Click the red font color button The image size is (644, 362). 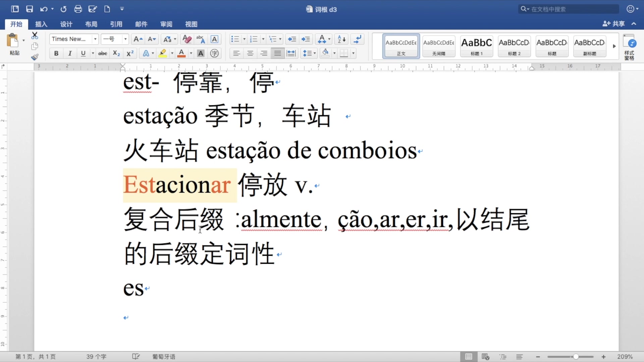(181, 53)
